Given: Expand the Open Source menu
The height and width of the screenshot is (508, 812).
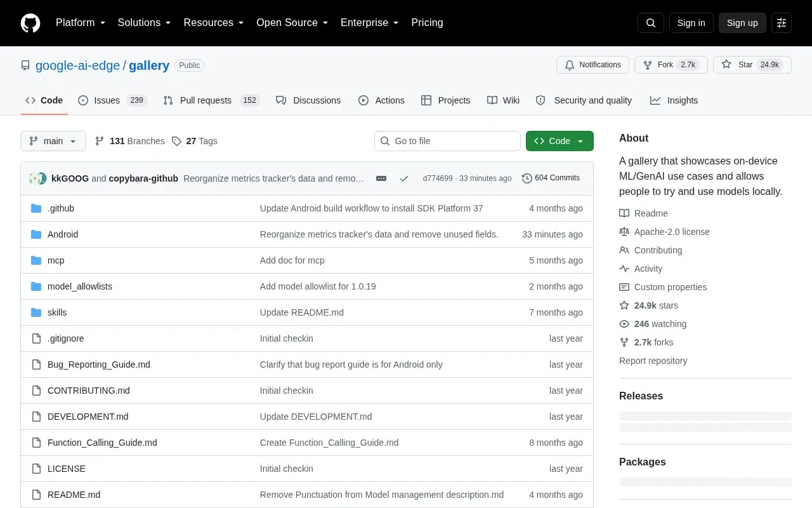Looking at the screenshot, I should pos(292,23).
